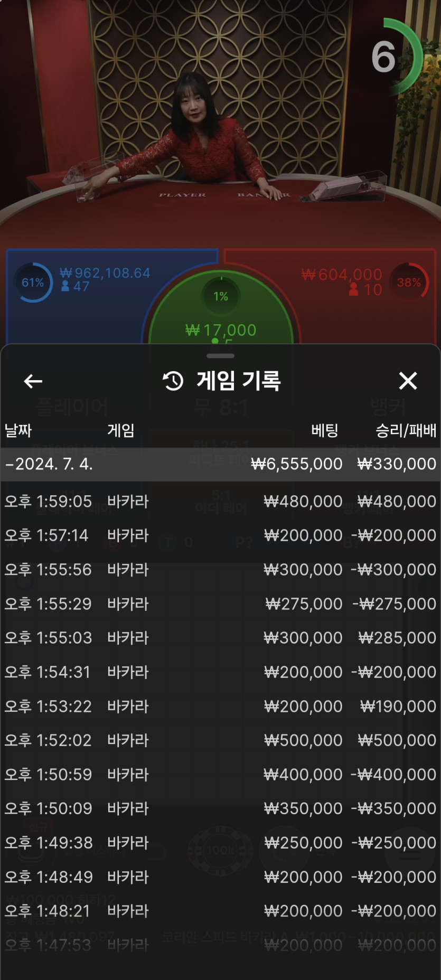
Task: View the 오후 1:53:22 game entry
Action: (220, 706)
